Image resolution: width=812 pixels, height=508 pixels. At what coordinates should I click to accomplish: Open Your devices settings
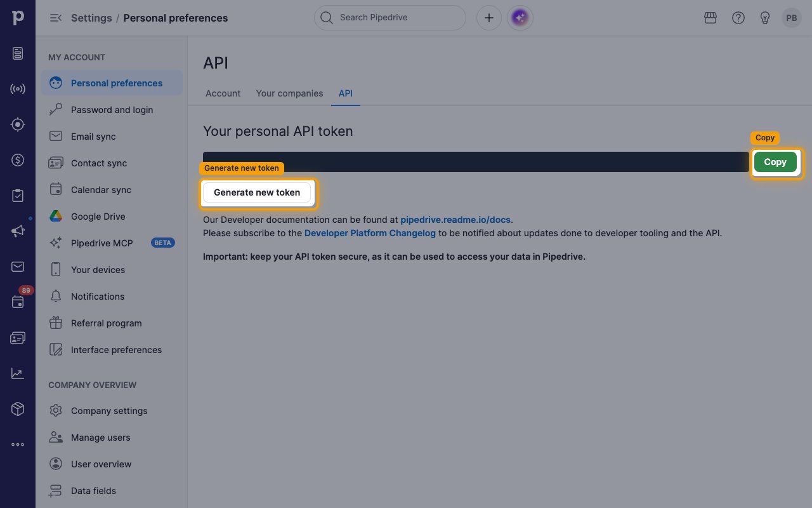[112, 270]
